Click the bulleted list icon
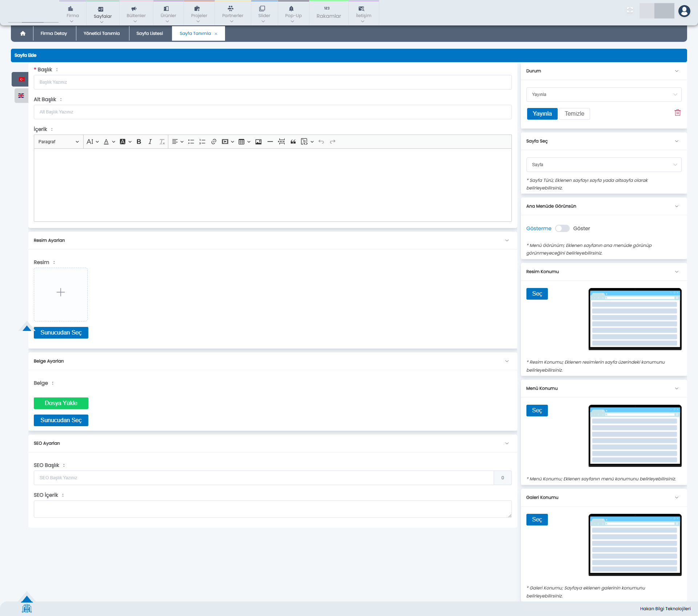 click(x=191, y=142)
